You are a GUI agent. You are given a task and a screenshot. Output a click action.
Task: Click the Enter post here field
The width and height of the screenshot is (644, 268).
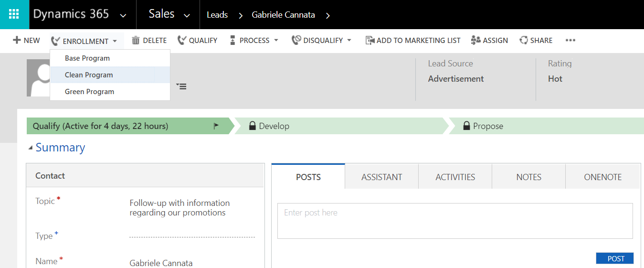454,221
